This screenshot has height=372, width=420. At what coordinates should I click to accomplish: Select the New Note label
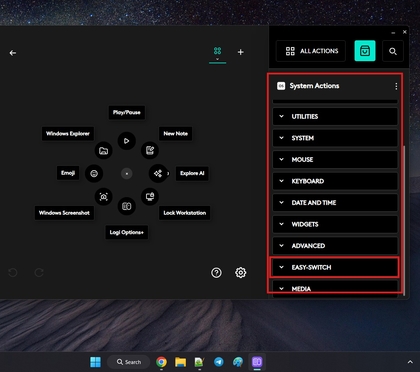coord(176,133)
